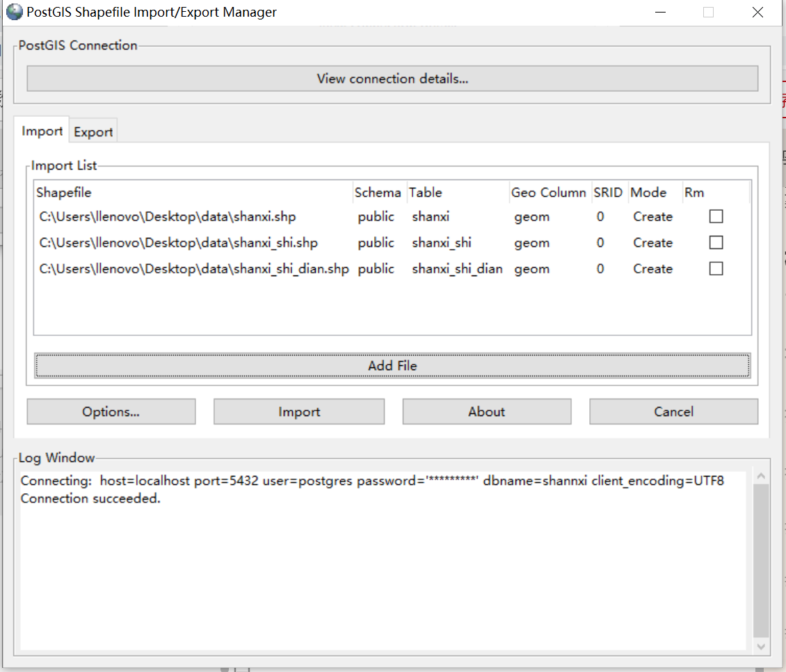Close the PostGIS Manager window
The width and height of the screenshot is (786, 672).
757,12
